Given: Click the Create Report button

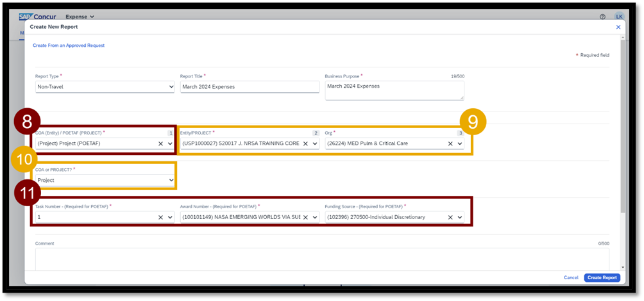Looking at the screenshot, I should click(x=602, y=277).
